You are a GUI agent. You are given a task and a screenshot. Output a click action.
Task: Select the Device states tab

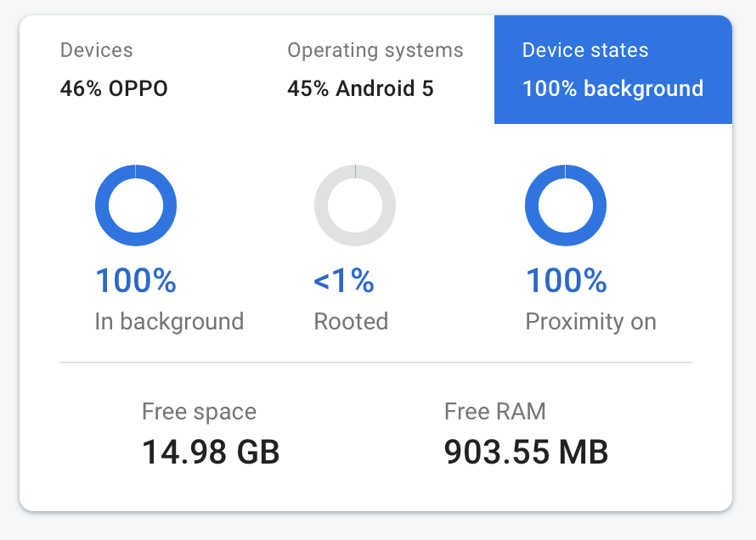613,70
